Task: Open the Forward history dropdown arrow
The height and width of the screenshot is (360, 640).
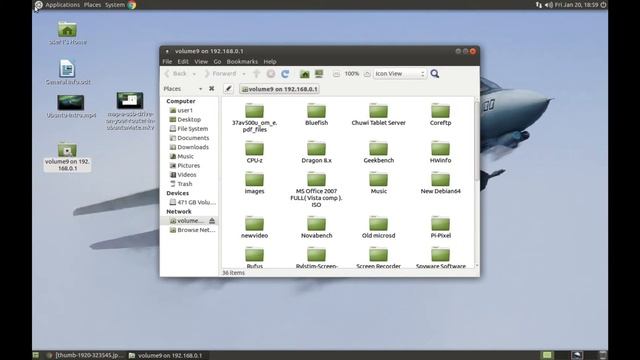Action: [x=244, y=74]
